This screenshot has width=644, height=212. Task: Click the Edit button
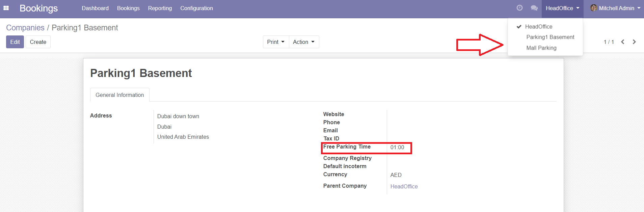[15, 42]
